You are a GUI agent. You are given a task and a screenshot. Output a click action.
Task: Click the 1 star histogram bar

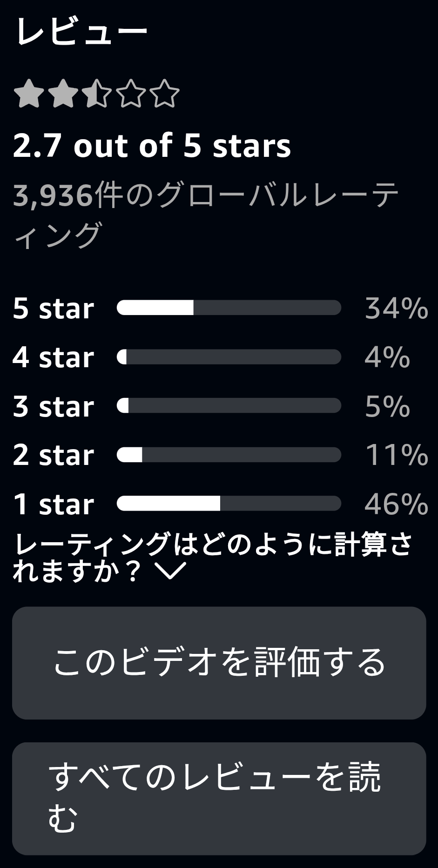click(x=229, y=504)
